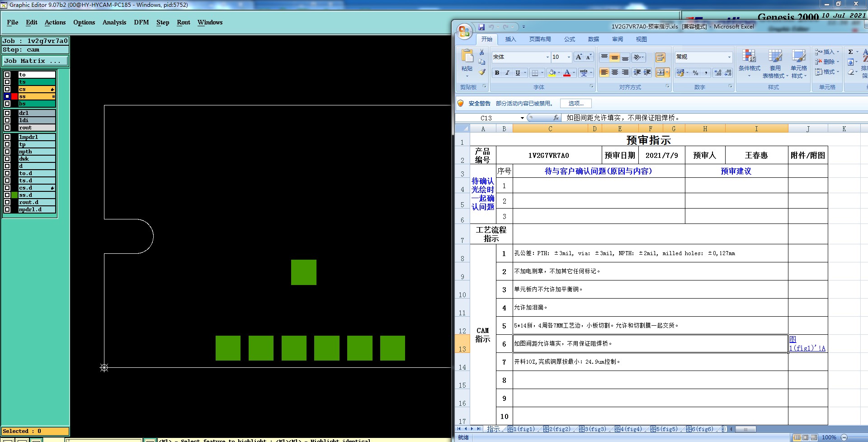Switch to the 插入 ribbon tab
The image size is (868, 442).
[510, 39]
